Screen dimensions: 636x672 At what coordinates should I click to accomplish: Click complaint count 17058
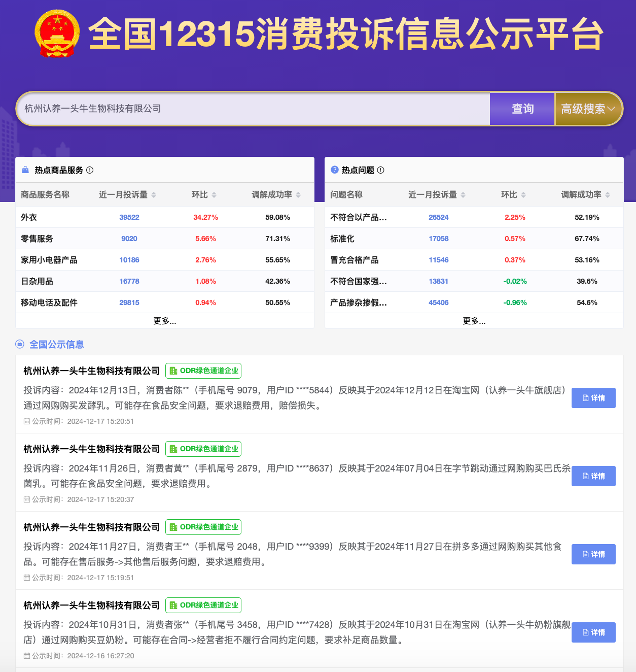439,239
